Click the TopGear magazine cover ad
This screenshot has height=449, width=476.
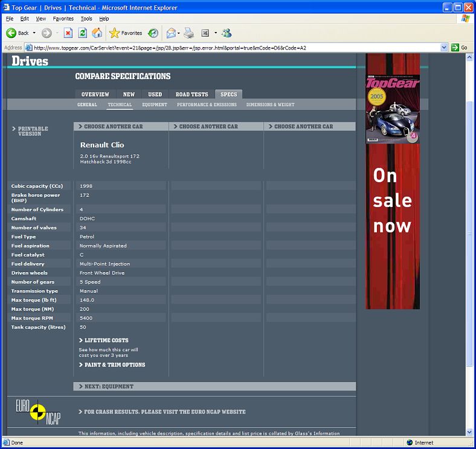tap(393, 109)
